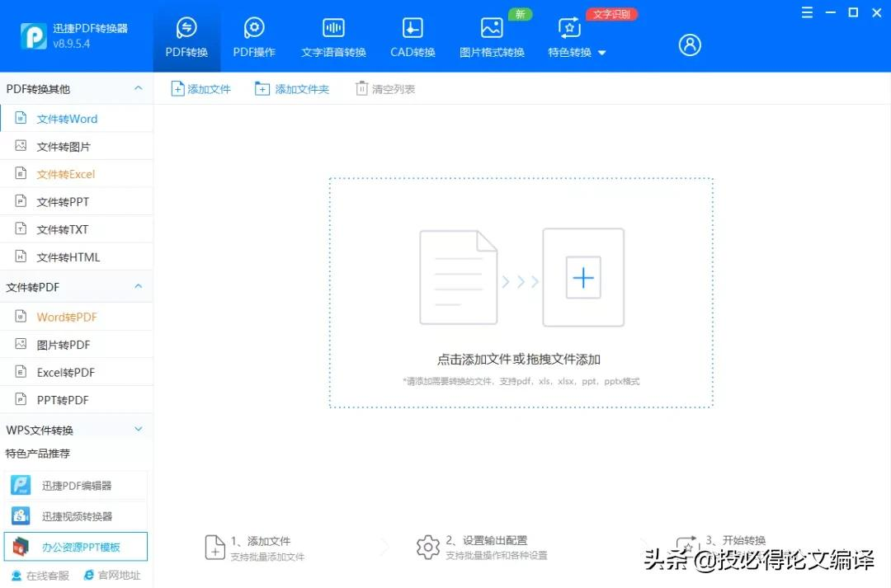Open 在线客服 customer service link
Viewport: 891px width, 588px height.
pyautogui.click(x=38, y=575)
